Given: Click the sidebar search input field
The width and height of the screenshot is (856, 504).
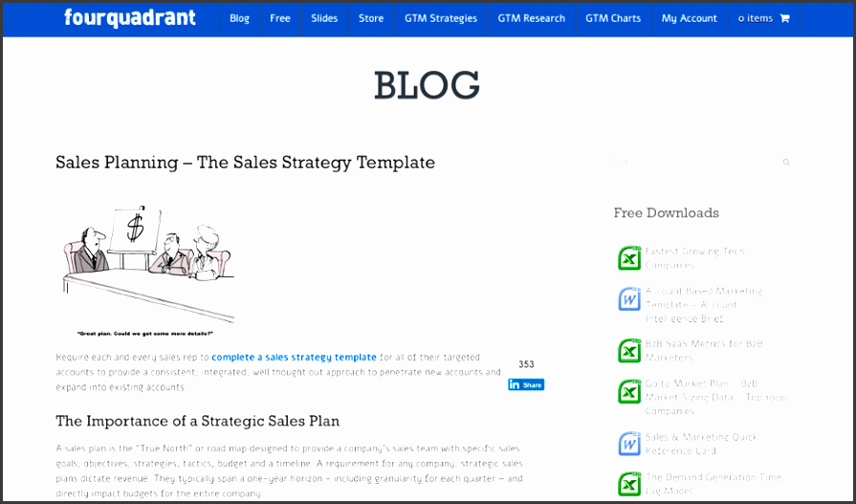Looking at the screenshot, I should (693, 163).
